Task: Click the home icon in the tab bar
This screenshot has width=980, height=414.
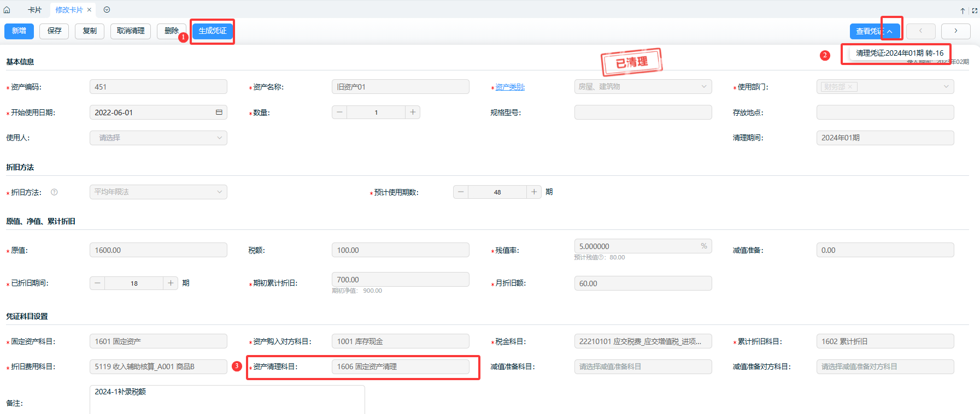Action: click(x=7, y=10)
